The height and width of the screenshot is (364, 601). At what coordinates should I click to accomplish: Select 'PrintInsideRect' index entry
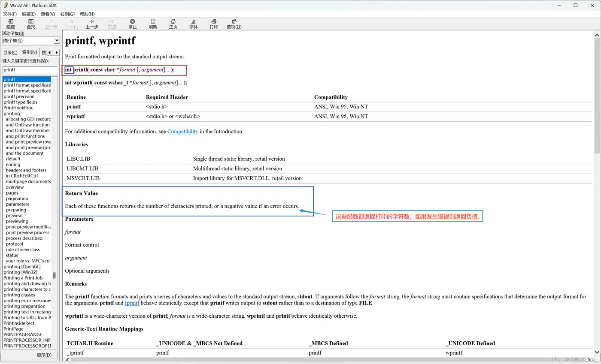[19, 323]
